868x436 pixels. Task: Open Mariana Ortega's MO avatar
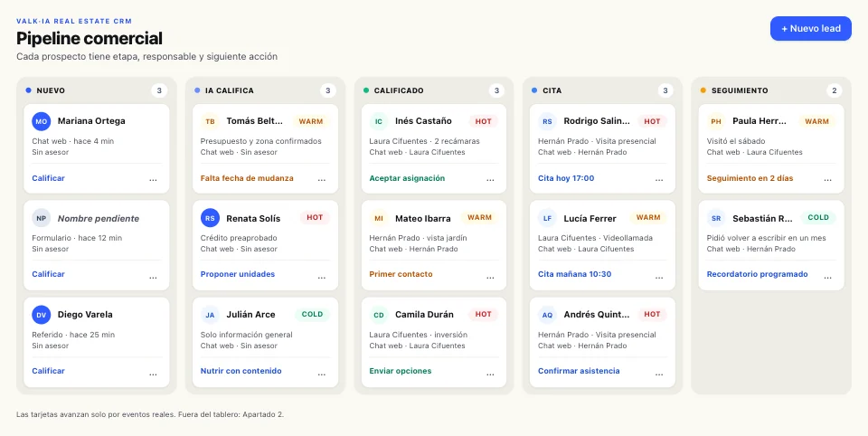(42, 121)
